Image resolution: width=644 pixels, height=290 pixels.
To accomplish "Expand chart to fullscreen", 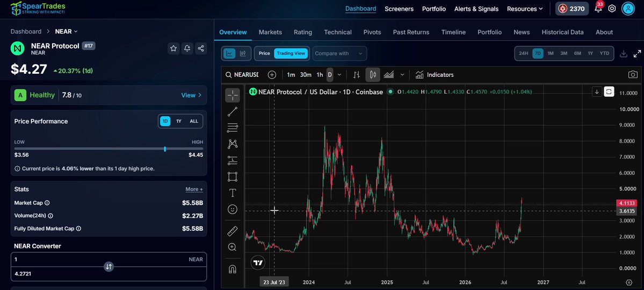I will coord(637,53).
